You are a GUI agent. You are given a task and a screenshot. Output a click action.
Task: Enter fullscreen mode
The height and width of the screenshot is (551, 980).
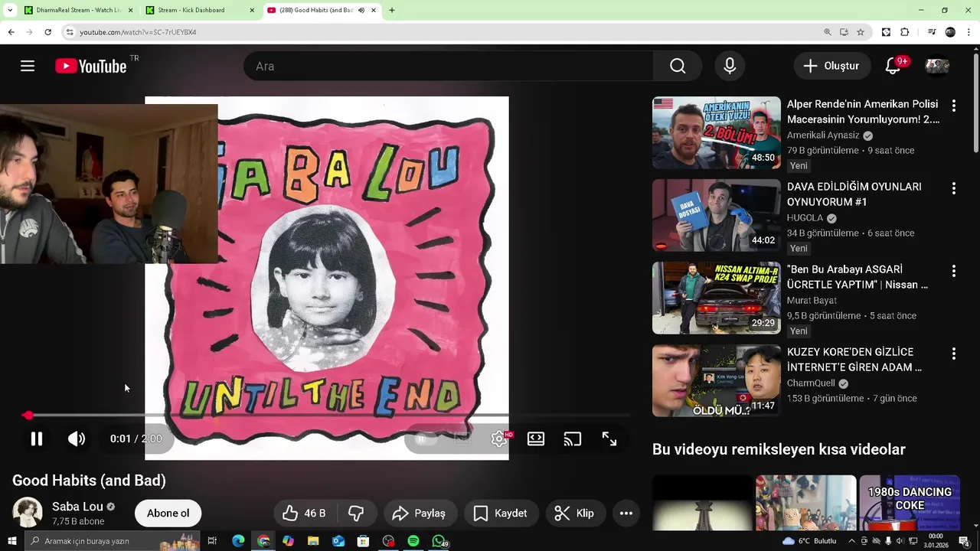[609, 439]
